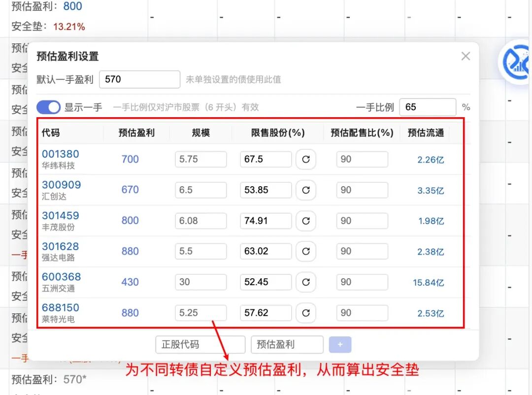This screenshot has width=532, height=395.
Task: Edit 预估配售比 field for 600368
Action: click(x=362, y=282)
